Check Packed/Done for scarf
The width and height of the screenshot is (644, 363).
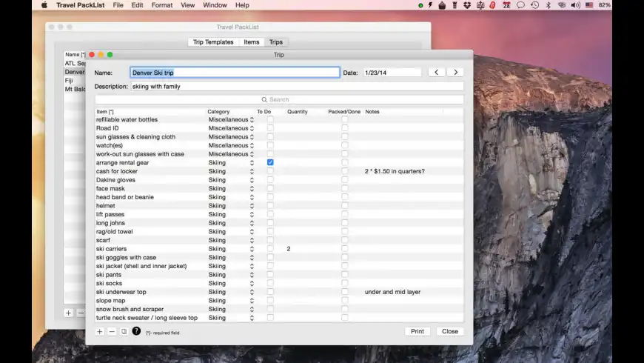345,240
